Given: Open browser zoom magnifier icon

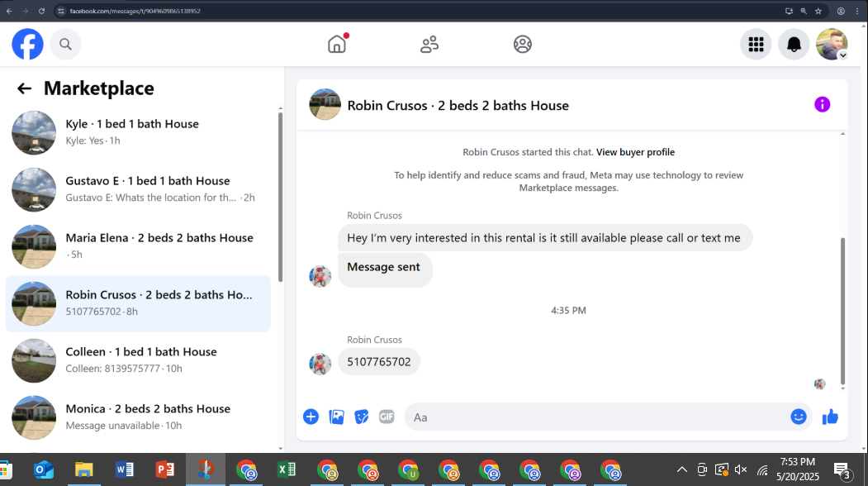Looking at the screenshot, I should coord(804,11).
